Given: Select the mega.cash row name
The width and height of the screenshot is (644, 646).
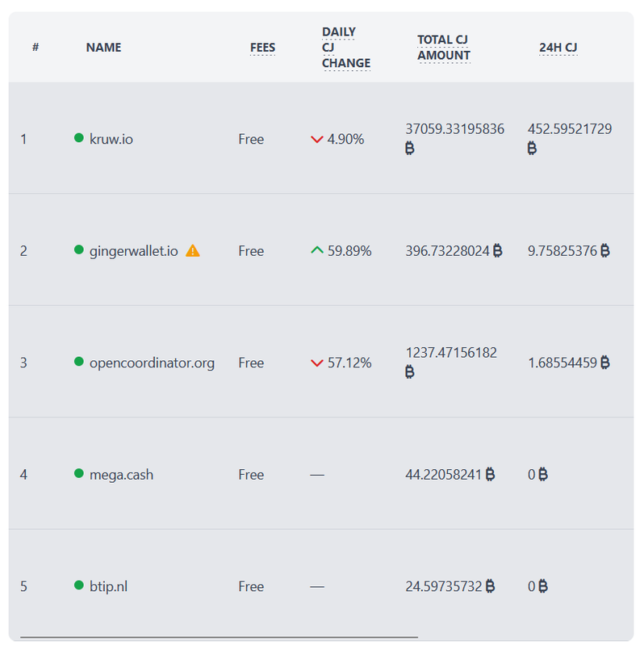Looking at the screenshot, I should [122, 475].
